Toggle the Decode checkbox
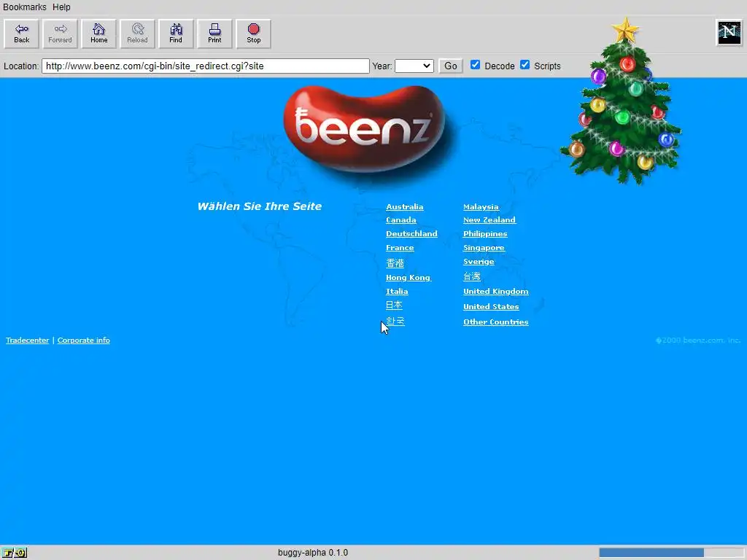The image size is (747, 560). click(x=475, y=65)
